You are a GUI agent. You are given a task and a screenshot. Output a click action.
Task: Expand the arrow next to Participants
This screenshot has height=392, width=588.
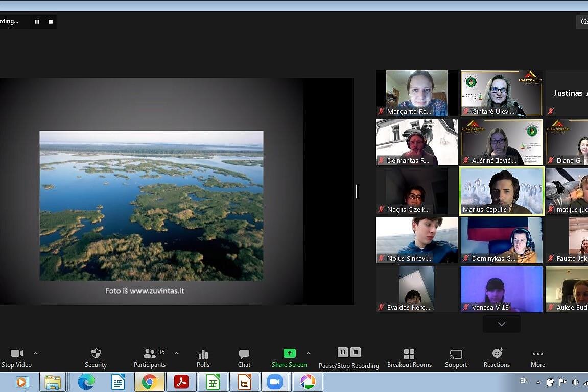pos(177,353)
